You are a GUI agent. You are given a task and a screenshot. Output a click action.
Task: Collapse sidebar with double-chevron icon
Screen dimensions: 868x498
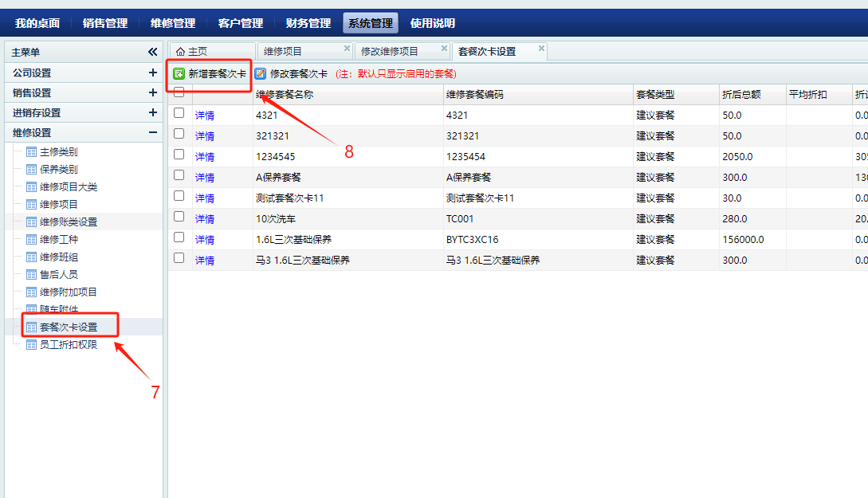[152, 52]
